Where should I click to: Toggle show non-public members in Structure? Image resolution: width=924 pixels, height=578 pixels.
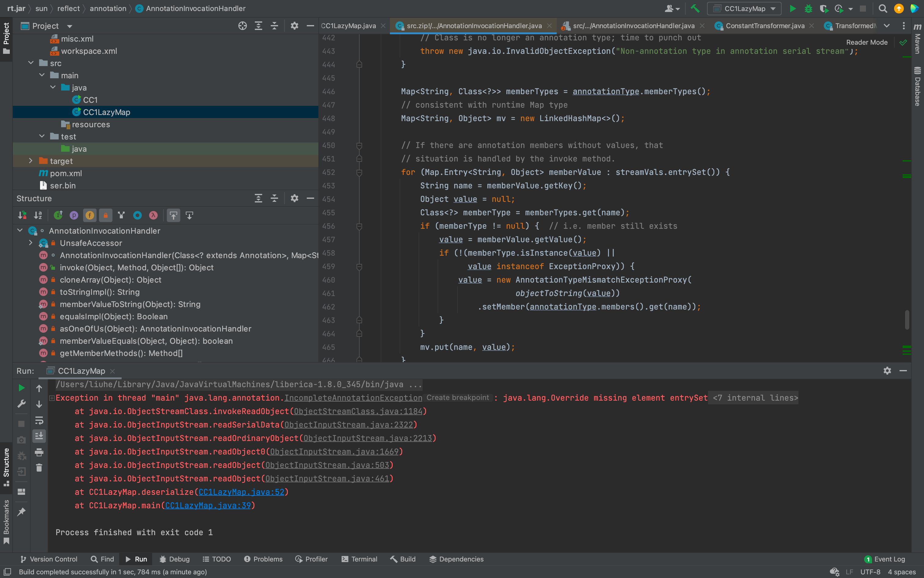click(x=105, y=215)
